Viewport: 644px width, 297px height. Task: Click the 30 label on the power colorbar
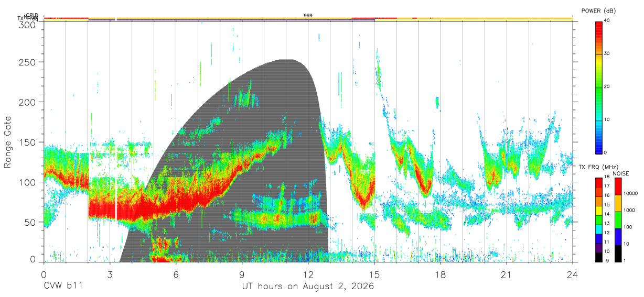607,54
